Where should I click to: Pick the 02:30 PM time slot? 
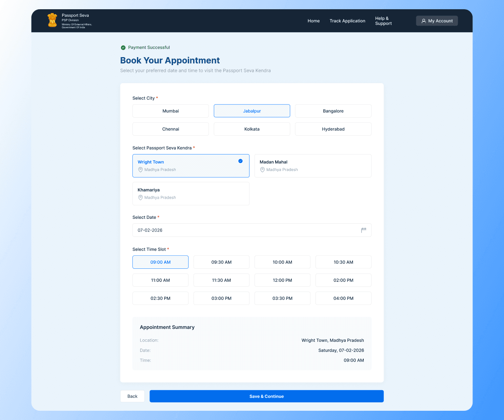pyautogui.click(x=160, y=298)
